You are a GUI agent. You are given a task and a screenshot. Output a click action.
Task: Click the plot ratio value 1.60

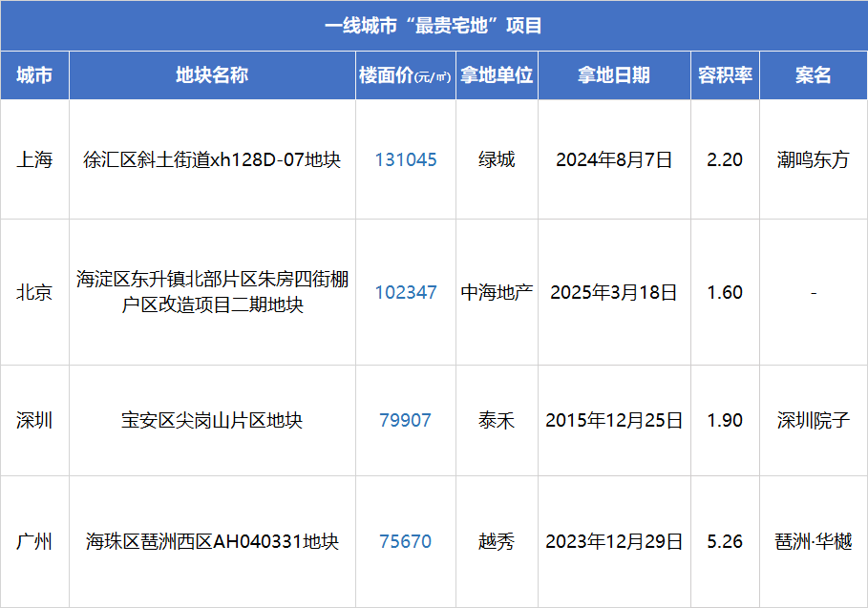(x=725, y=292)
